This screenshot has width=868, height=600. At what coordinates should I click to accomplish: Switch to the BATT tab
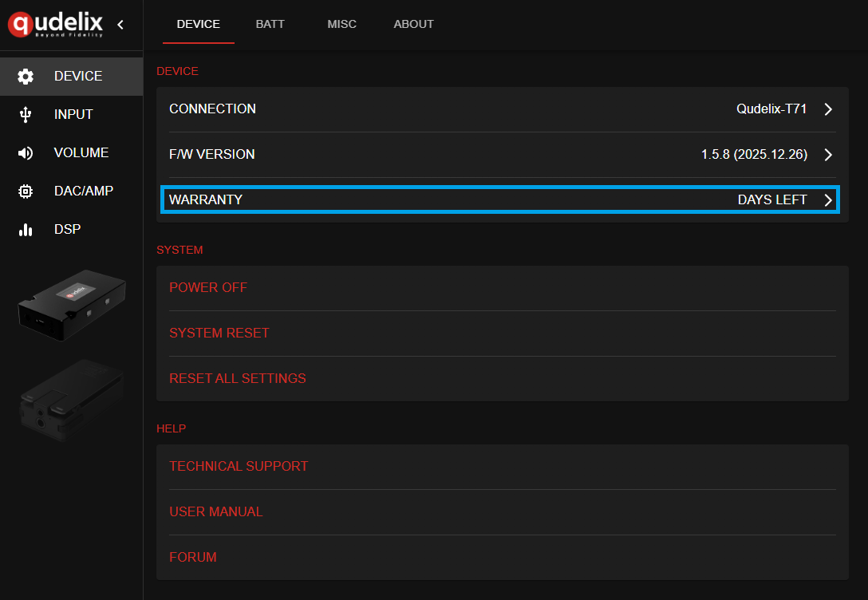[270, 24]
